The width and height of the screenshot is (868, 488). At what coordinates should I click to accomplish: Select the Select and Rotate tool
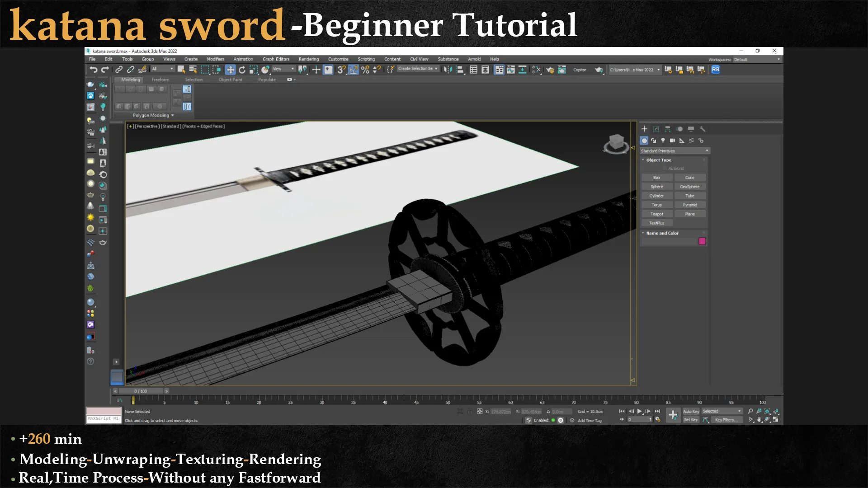(x=243, y=70)
